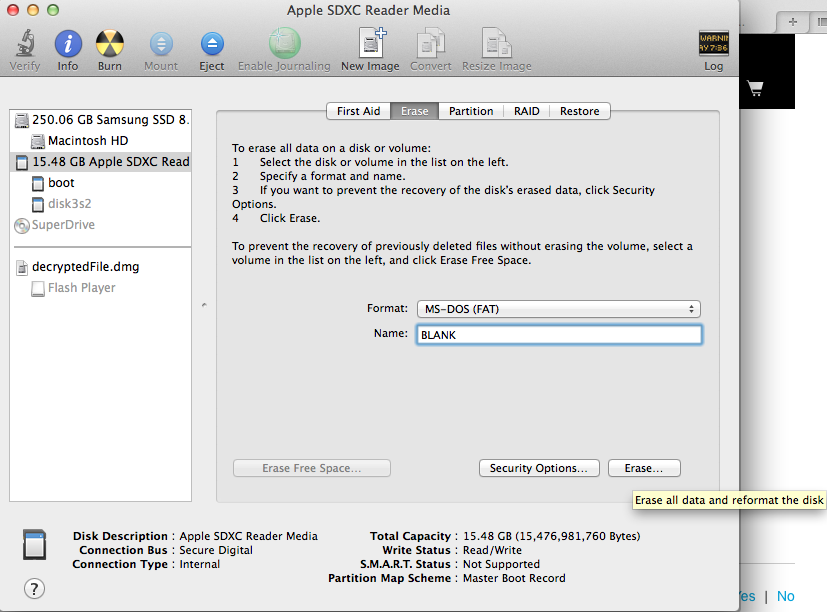Select the Macintosh HD volume

point(101,141)
